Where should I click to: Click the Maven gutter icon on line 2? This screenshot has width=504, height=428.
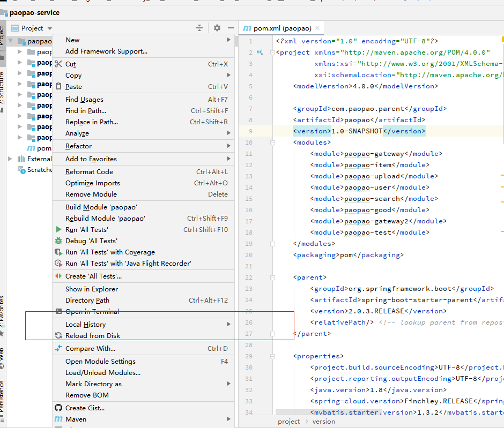(260, 52)
